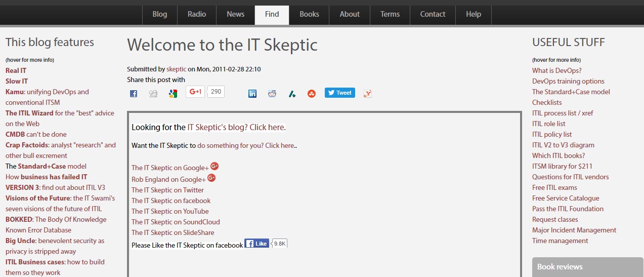This screenshot has width=644, height=277.
Task: Click the G+1 button
Action: pyautogui.click(x=195, y=92)
